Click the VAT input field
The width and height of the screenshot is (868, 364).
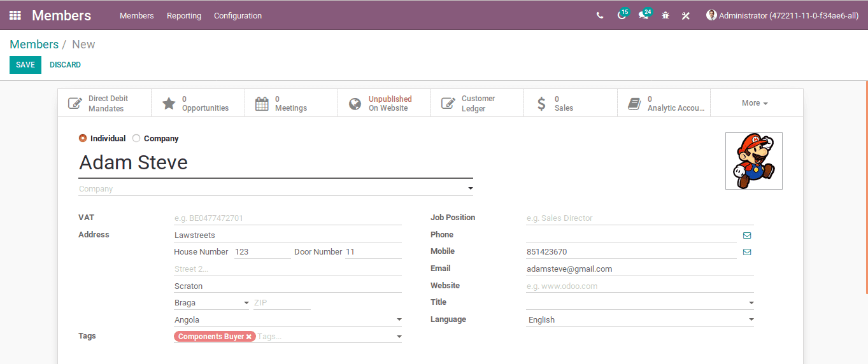(288, 218)
